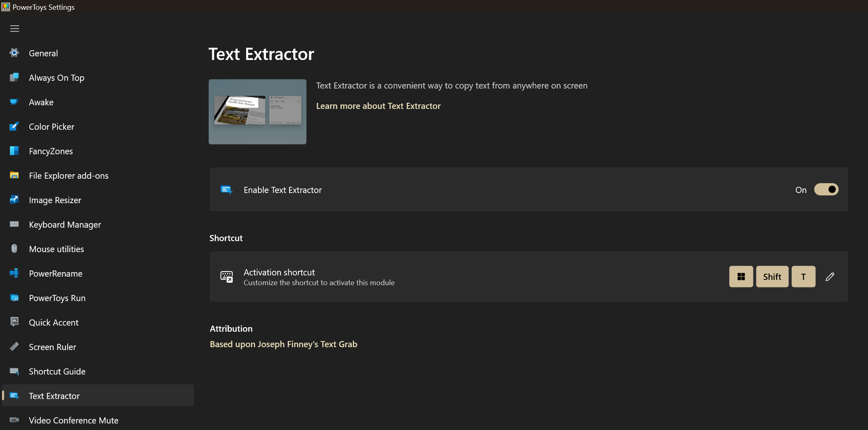This screenshot has width=868, height=430.
Task: Click the FancyZones icon in sidebar
Action: click(14, 151)
